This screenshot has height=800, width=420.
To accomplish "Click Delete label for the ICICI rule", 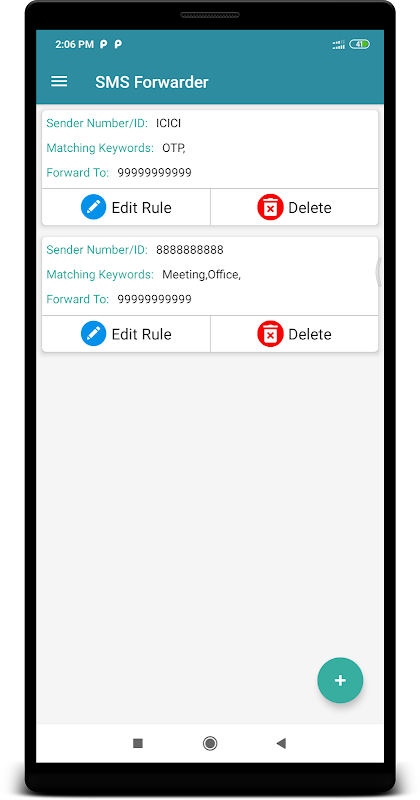I will click(310, 208).
